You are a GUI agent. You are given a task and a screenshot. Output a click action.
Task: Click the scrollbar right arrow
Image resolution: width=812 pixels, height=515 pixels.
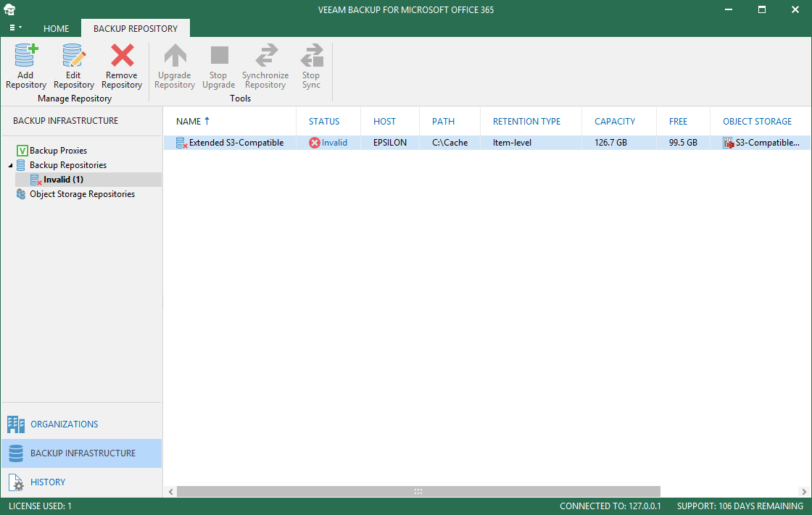pyautogui.click(x=804, y=492)
